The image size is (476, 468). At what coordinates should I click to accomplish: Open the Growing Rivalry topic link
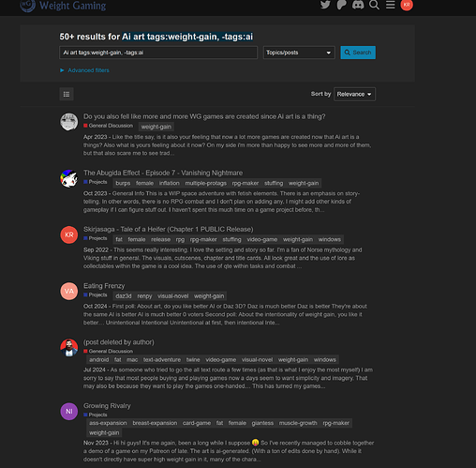click(107, 406)
